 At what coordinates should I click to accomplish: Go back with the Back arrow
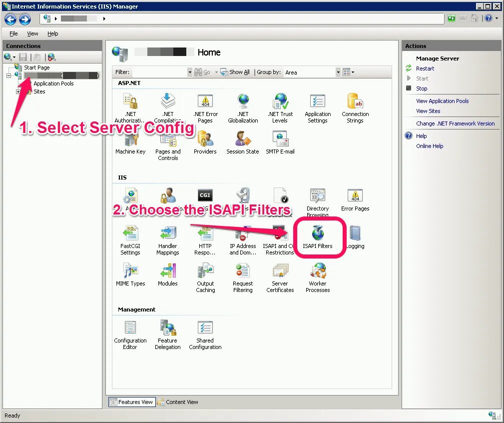click(10, 19)
